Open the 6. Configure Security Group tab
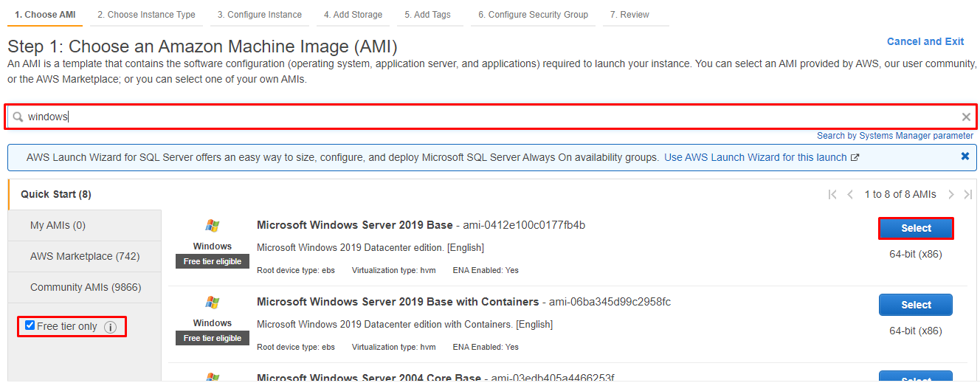980x383 pixels. pyautogui.click(x=533, y=15)
